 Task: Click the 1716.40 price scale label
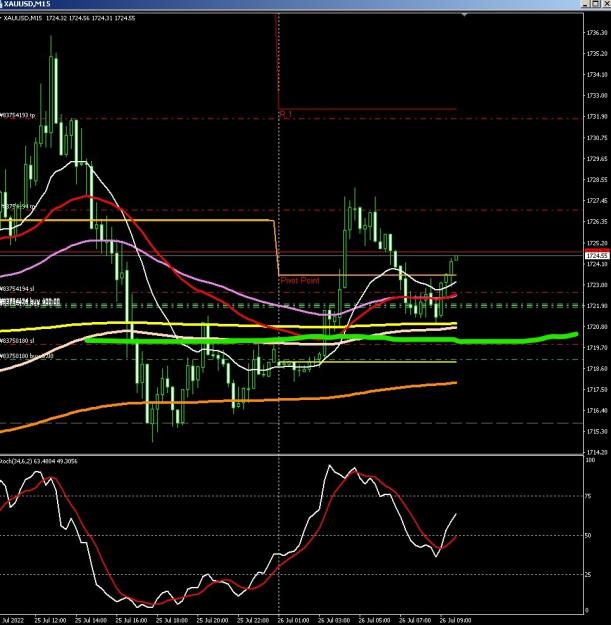point(597,411)
